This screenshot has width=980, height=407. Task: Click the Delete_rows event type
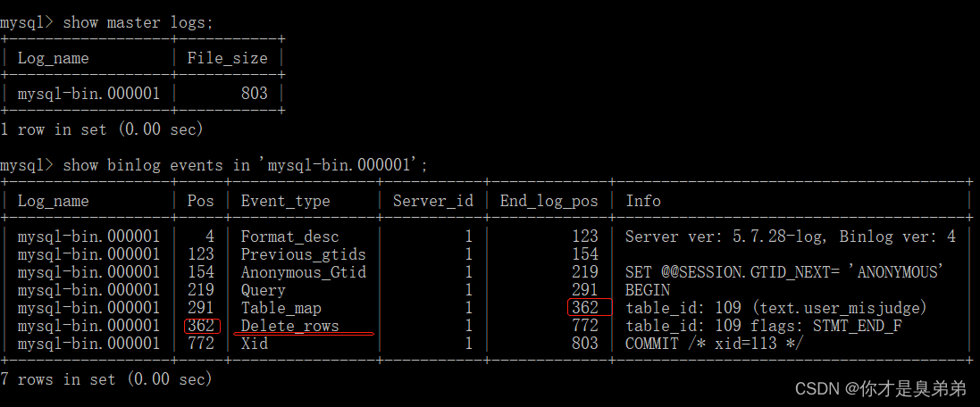tap(290, 326)
